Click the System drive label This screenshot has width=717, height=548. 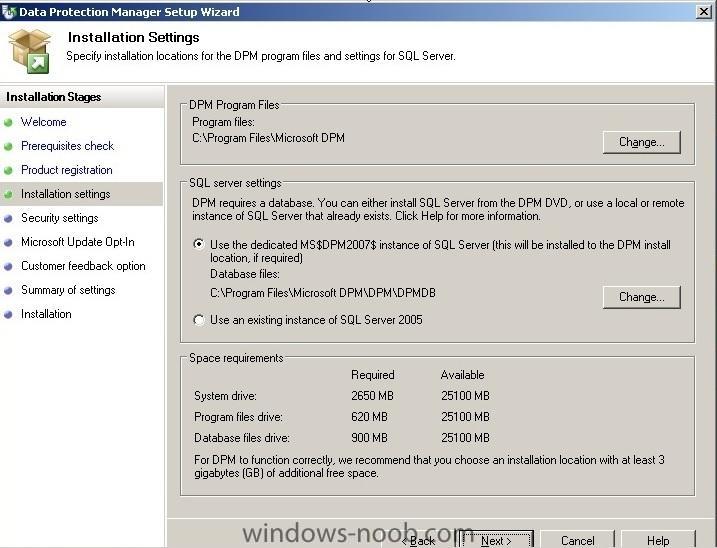coord(225,396)
